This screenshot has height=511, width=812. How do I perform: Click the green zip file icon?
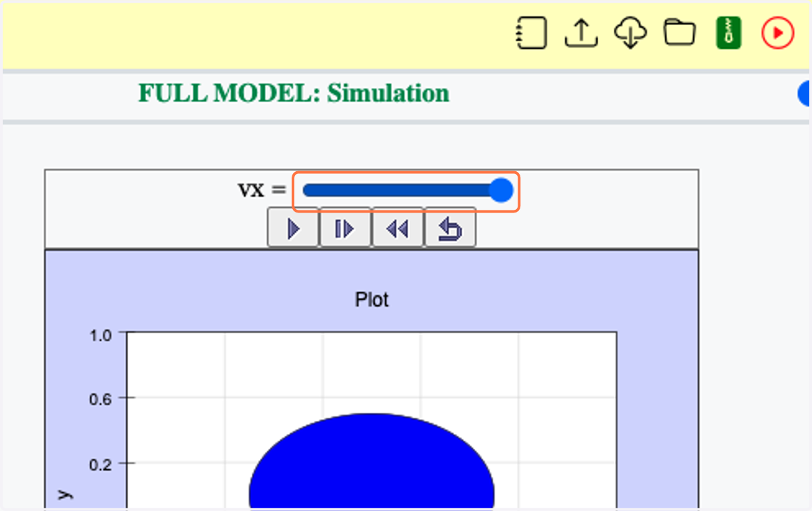coord(729,32)
